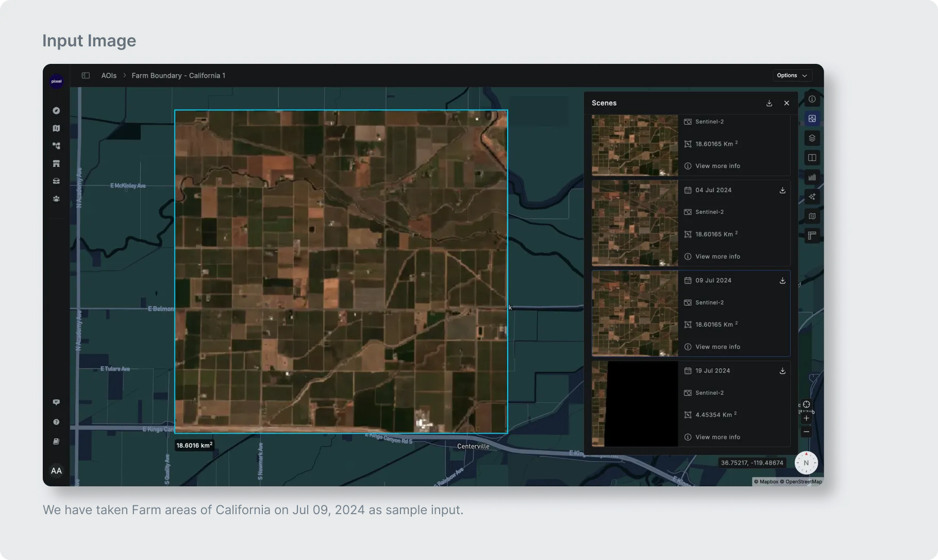The width and height of the screenshot is (938, 560).
Task: Open the folded map icon in the left sidebar
Action: click(x=56, y=128)
